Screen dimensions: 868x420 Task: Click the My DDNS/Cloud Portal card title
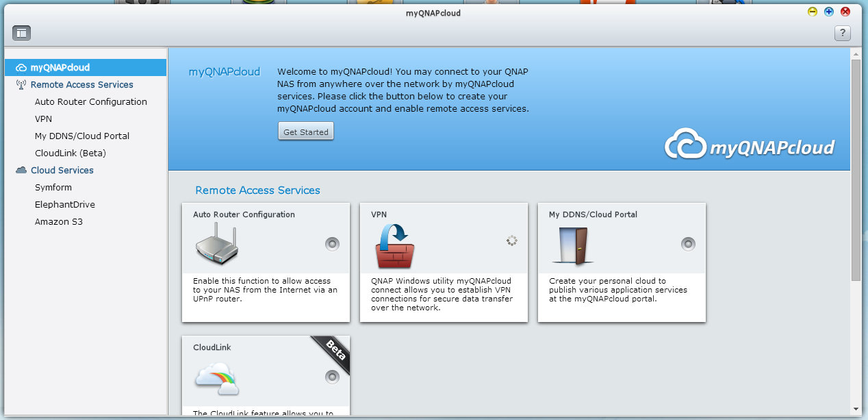pyautogui.click(x=593, y=214)
